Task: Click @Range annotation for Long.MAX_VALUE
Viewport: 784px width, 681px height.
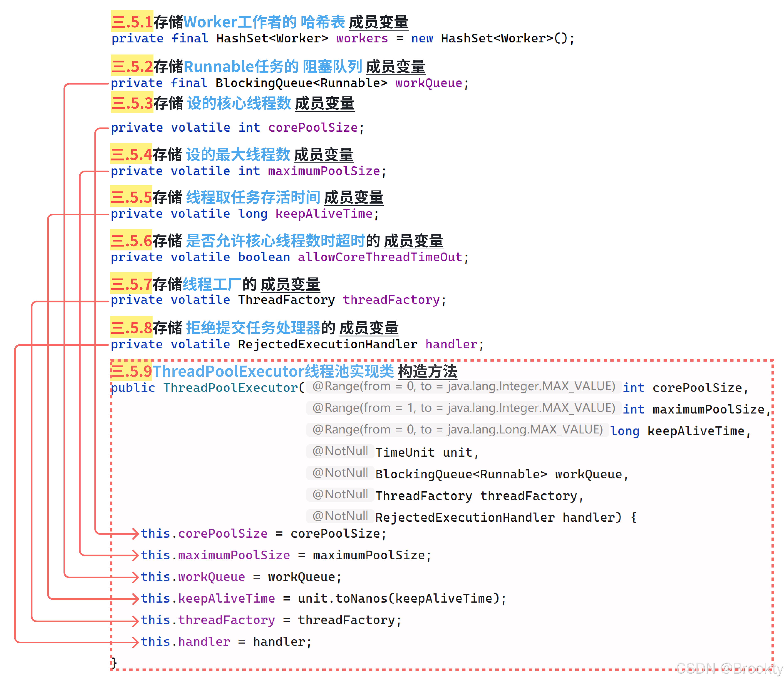Action: point(457,430)
